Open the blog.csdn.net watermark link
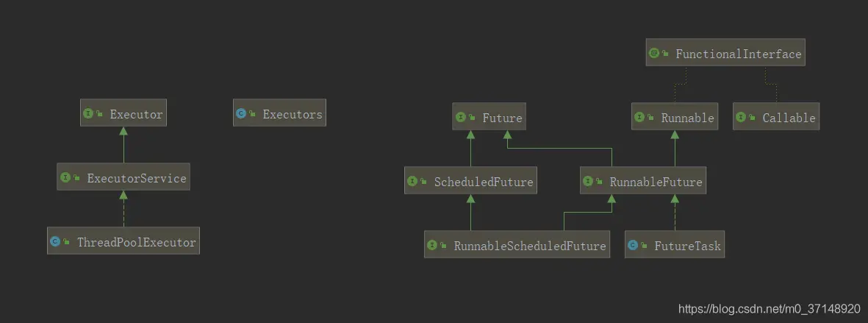 pyautogui.click(x=770, y=308)
